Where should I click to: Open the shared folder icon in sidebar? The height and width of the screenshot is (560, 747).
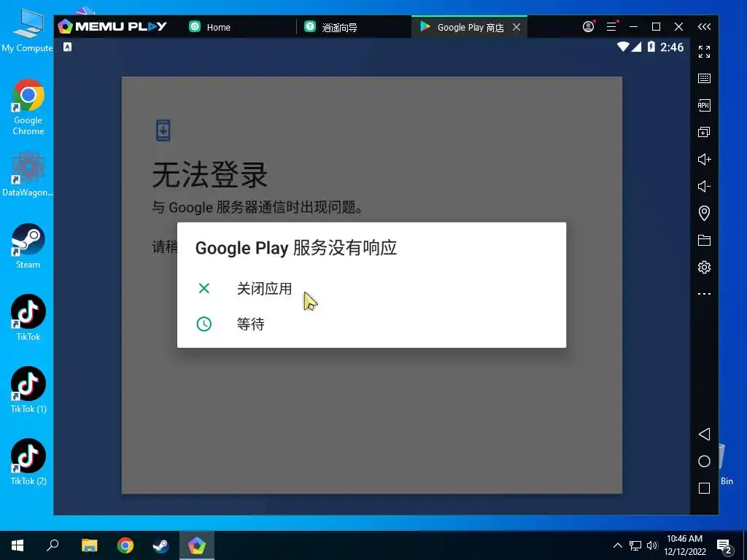(704, 240)
